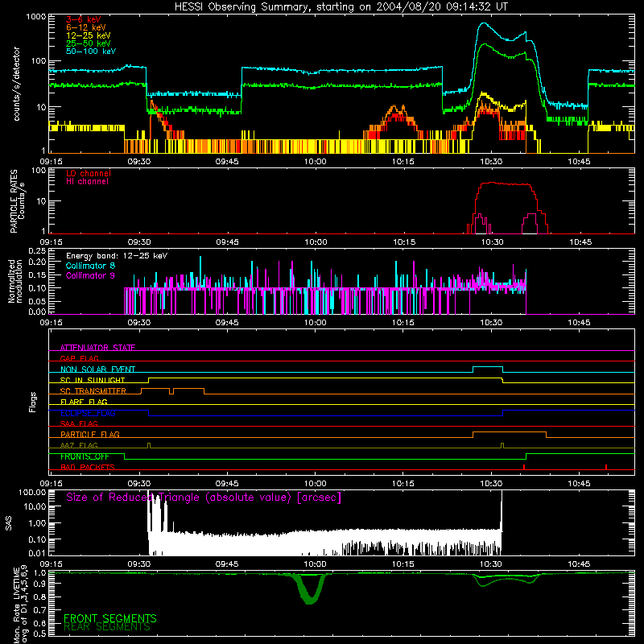Click the A4Z flag pulse near 10:32
This screenshot has height=644, width=644.
pos(502,445)
